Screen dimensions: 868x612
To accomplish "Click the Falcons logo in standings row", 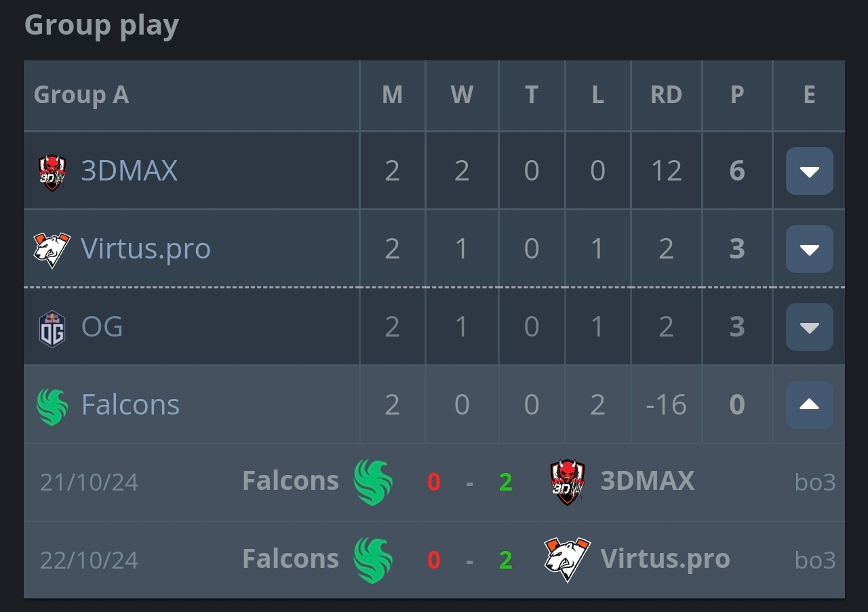I will pos(52,406).
